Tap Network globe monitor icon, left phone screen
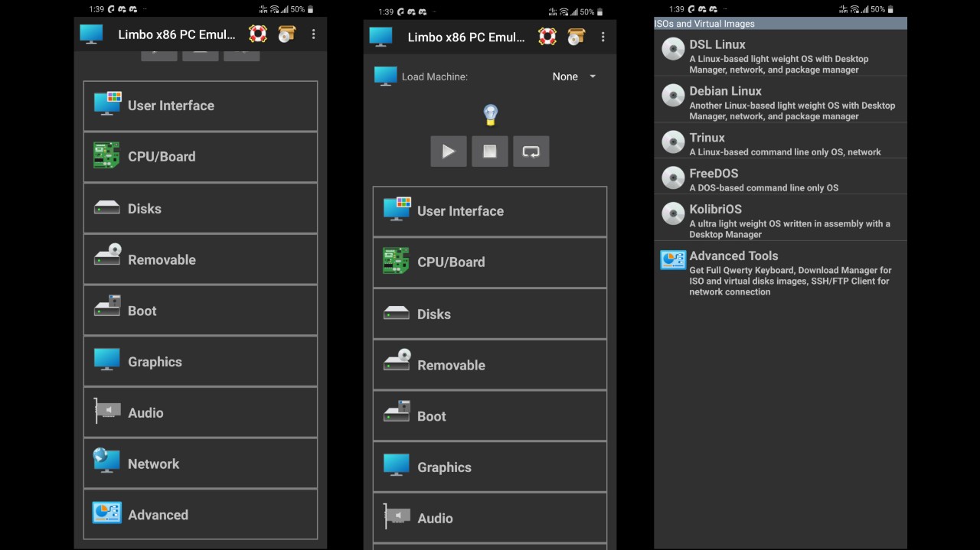980x550 pixels. [x=106, y=461]
